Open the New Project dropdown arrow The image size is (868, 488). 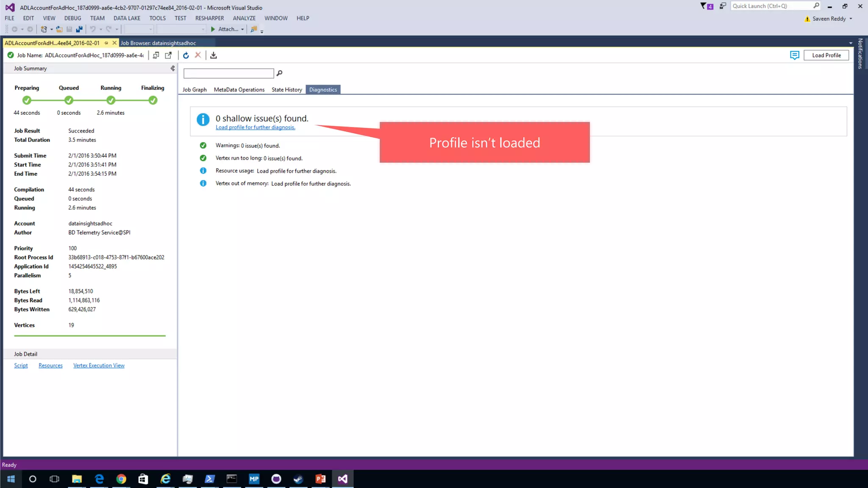51,29
